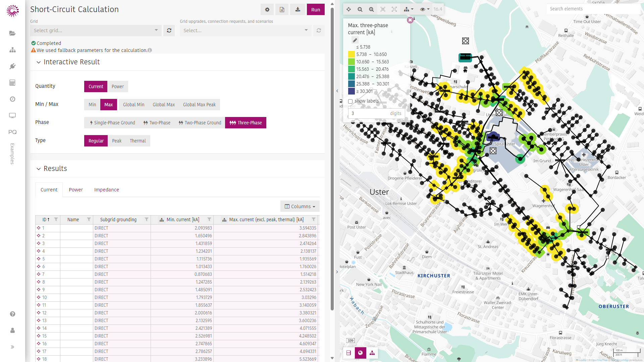644x362 pixels.
Task: Switch to the map globe view button
Action: click(x=360, y=353)
